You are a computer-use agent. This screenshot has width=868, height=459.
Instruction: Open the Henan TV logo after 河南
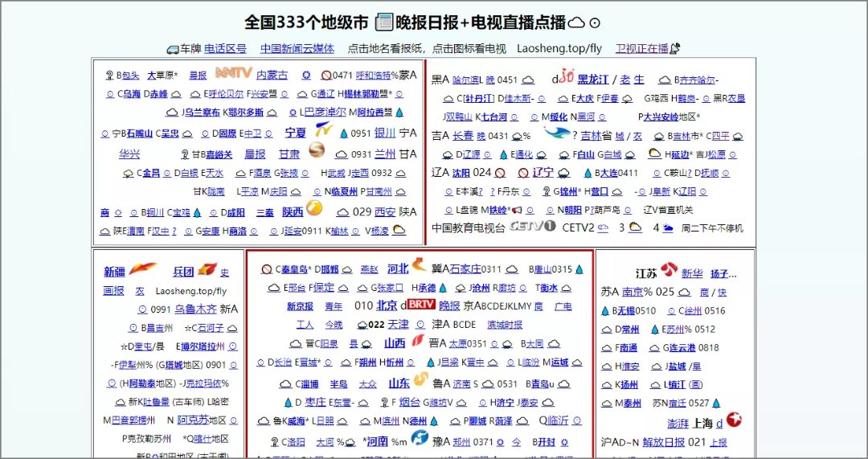tap(419, 438)
